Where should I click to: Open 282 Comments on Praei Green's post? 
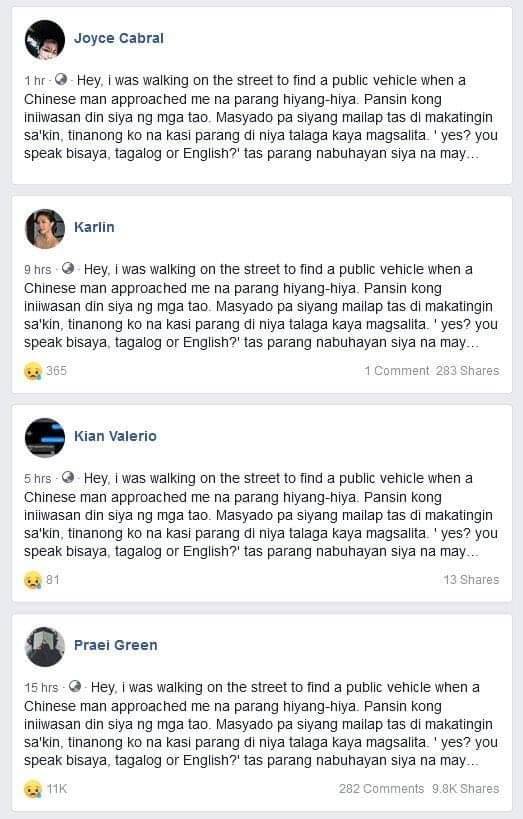(x=381, y=789)
